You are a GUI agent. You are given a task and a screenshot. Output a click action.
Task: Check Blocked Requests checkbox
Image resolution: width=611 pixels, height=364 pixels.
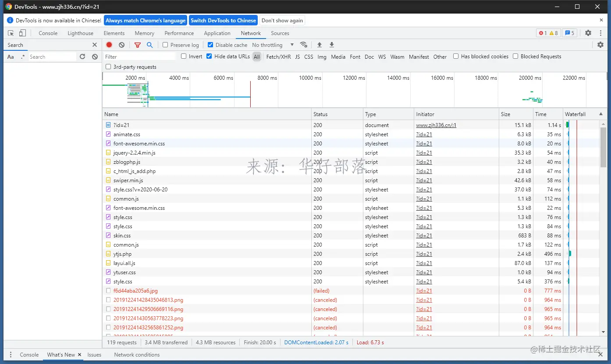pos(515,56)
